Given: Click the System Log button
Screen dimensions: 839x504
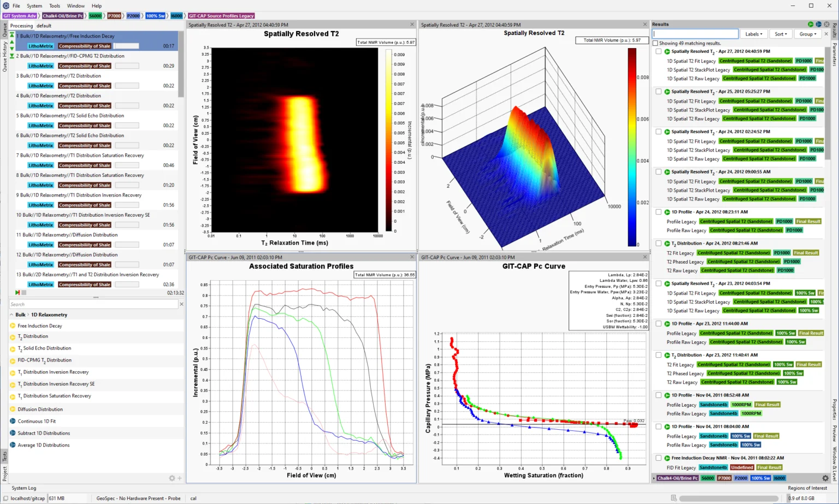Looking at the screenshot, I should (x=24, y=488).
